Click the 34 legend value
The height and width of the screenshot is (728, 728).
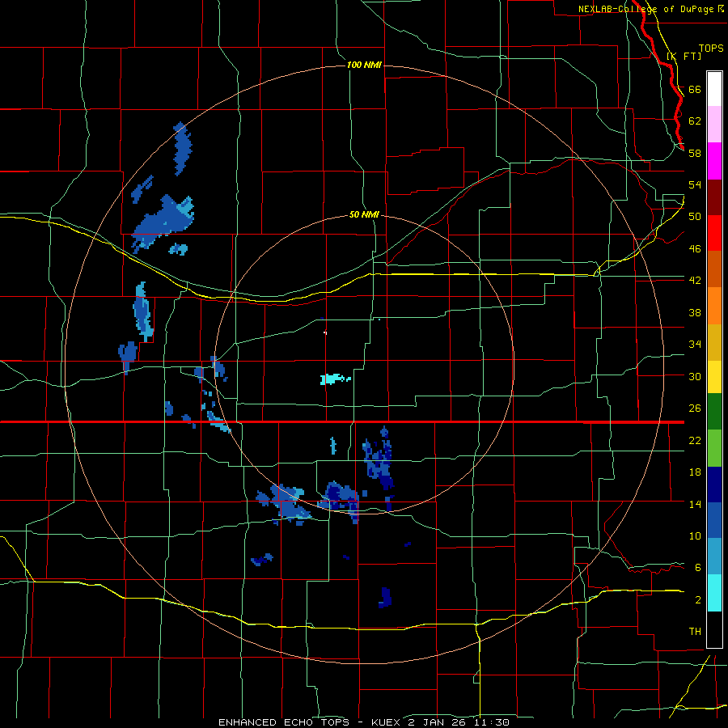pyautogui.click(x=695, y=345)
